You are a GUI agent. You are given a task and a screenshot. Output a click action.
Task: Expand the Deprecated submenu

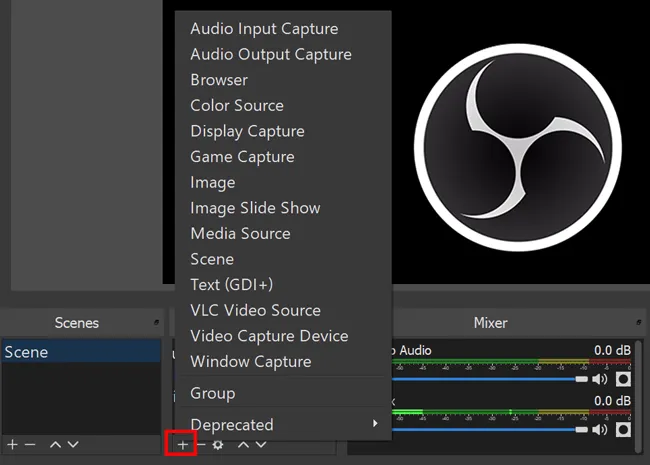click(x=283, y=425)
